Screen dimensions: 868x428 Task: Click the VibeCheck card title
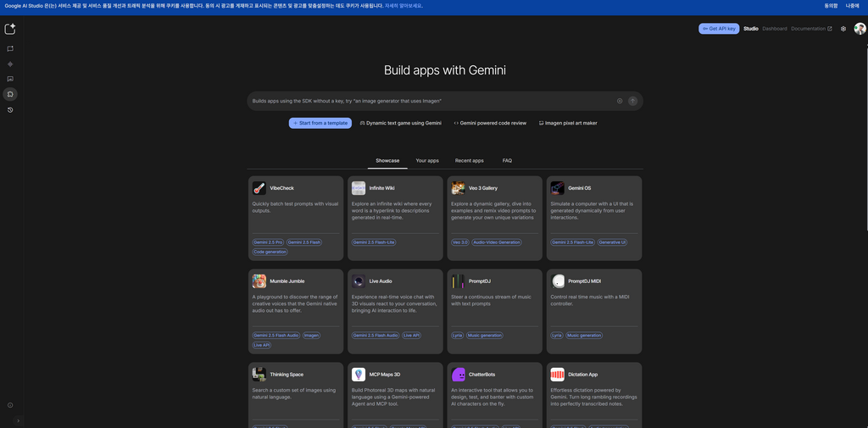click(x=281, y=188)
